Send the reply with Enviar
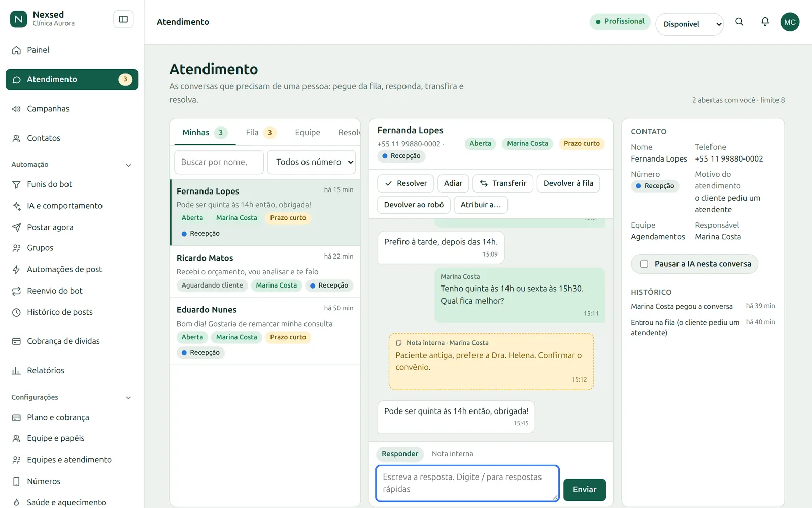 click(585, 490)
